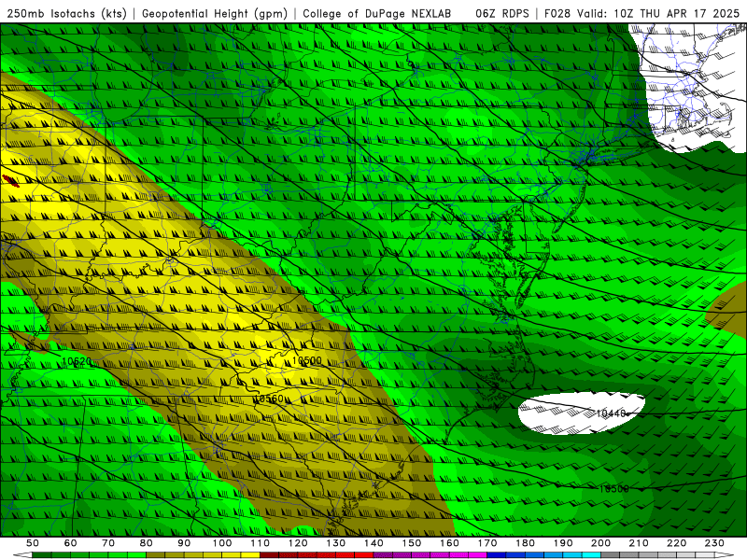Click the 10500 label over the ocean
The width and height of the screenshot is (747, 560).
[614, 489]
